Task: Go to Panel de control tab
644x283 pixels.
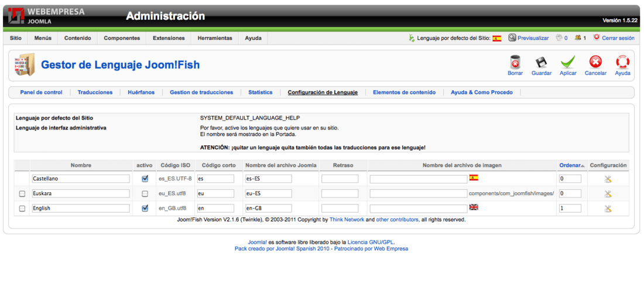Action: [x=41, y=93]
